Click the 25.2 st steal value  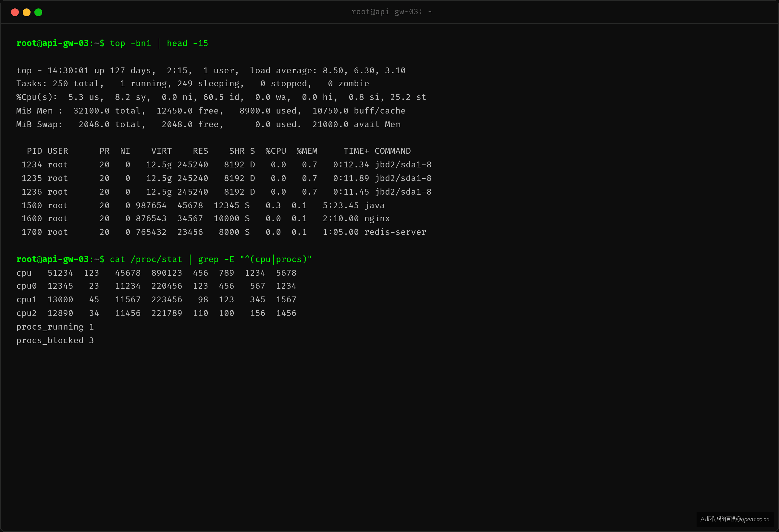(x=408, y=97)
